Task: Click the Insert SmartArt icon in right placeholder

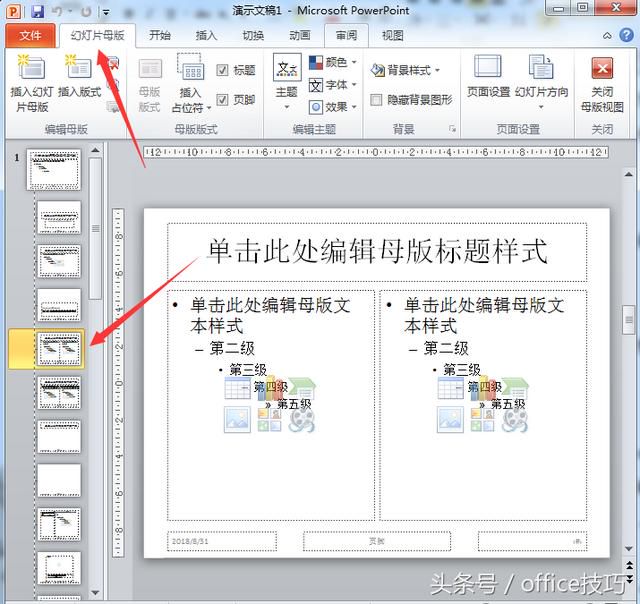Action: (x=515, y=388)
